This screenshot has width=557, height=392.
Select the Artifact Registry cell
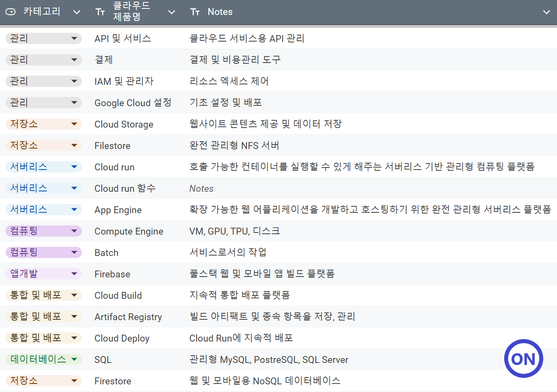pyautogui.click(x=128, y=317)
